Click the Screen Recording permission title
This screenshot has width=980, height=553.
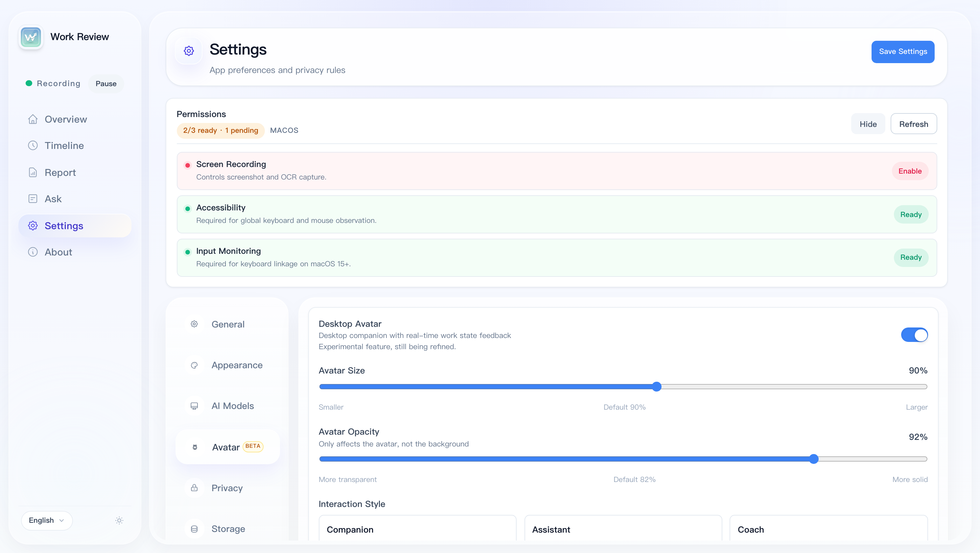(x=231, y=164)
